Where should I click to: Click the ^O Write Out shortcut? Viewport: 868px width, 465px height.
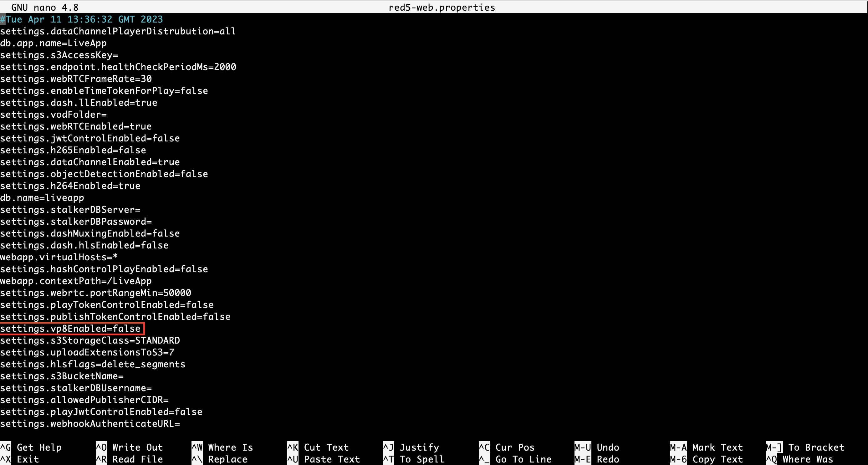[130, 447]
